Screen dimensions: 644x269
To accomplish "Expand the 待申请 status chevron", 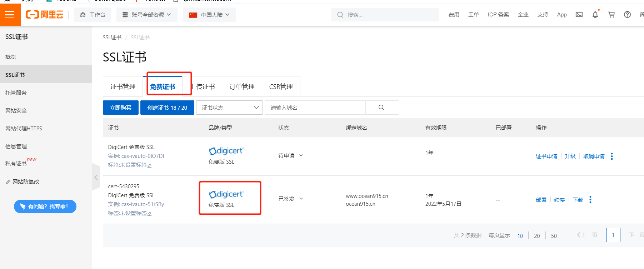I will (301, 155).
